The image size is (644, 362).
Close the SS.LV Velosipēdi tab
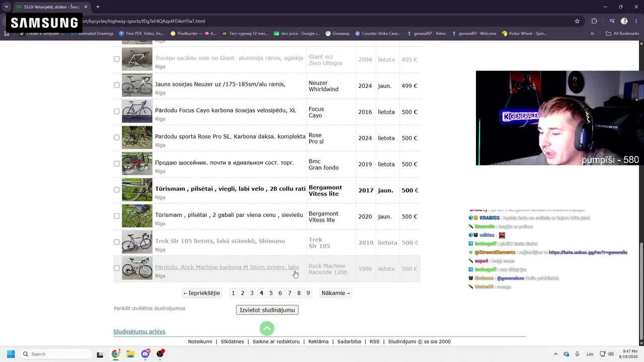pyautogui.click(x=86, y=7)
